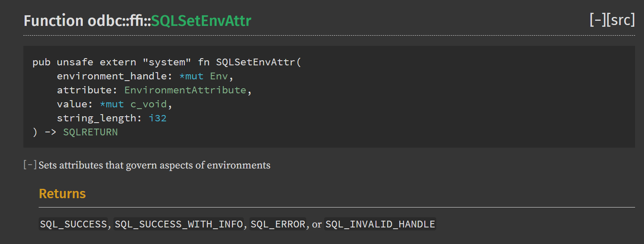The width and height of the screenshot is (644, 244).
Task: Open the SQLRETURN return type link
Action: point(90,132)
